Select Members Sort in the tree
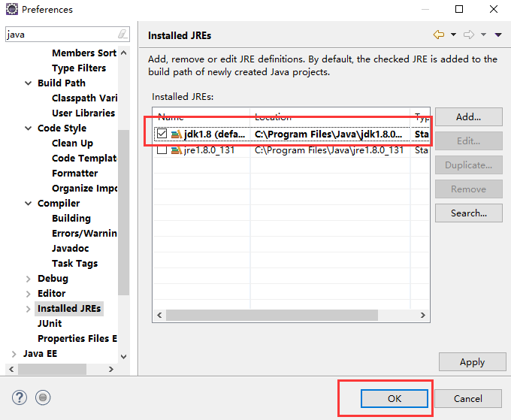This screenshot has width=511, height=420. tap(84, 53)
